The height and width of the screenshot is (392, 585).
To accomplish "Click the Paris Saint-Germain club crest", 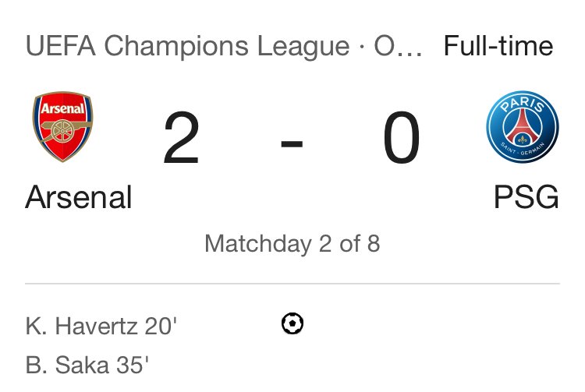I will tap(523, 127).
